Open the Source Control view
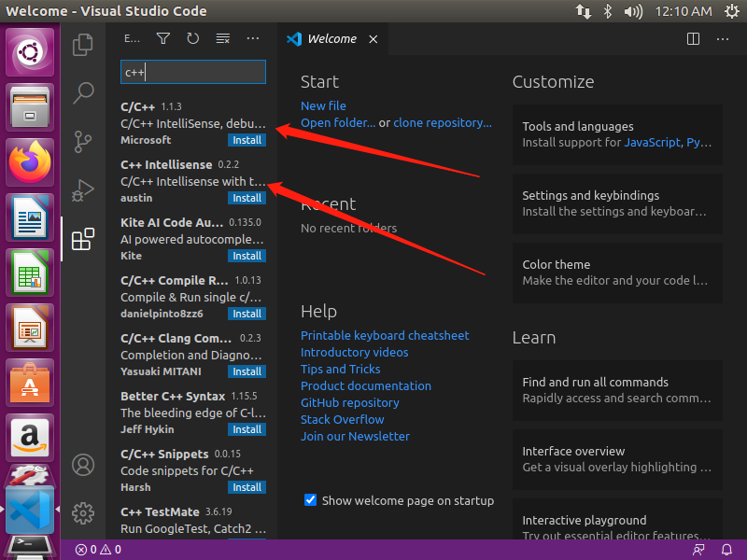This screenshot has width=747, height=560. click(83, 141)
